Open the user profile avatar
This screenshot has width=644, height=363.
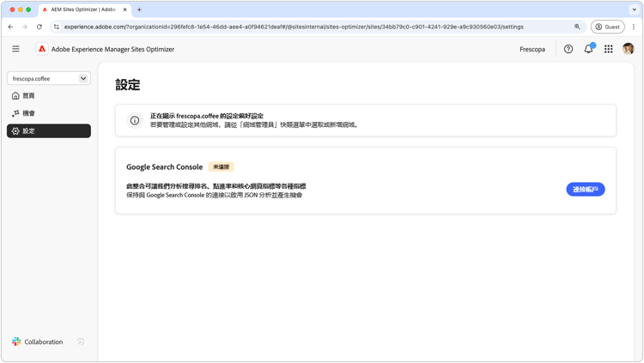628,49
